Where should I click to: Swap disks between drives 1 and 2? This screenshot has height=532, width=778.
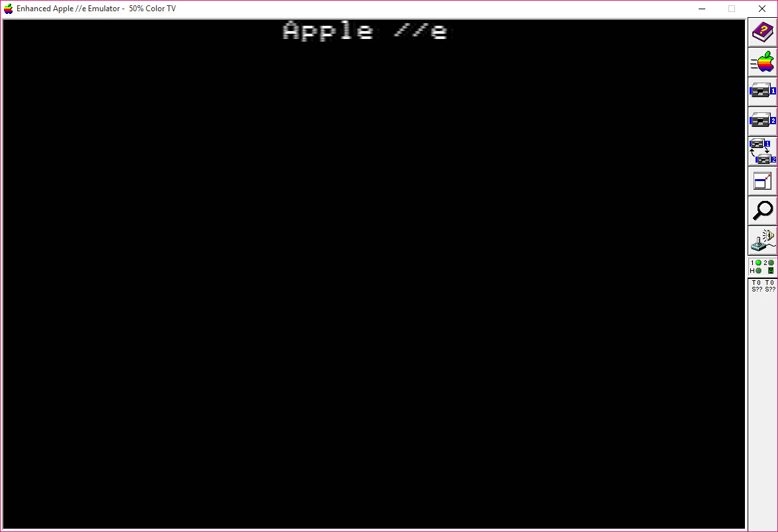pyautogui.click(x=763, y=151)
